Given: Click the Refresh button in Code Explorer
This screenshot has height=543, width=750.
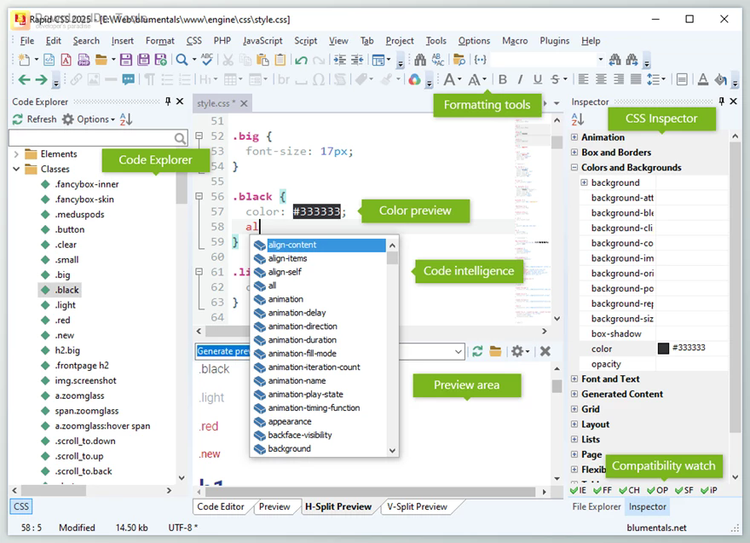Looking at the screenshot, I should click(x=34, y=119).
